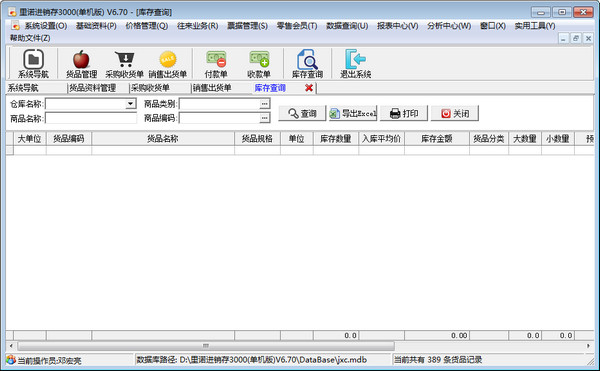Image resolution: width=600 pixels, height=371 pixels.
Task: Sort by 货品名称 column header
Action: click(x=163, y=138)
